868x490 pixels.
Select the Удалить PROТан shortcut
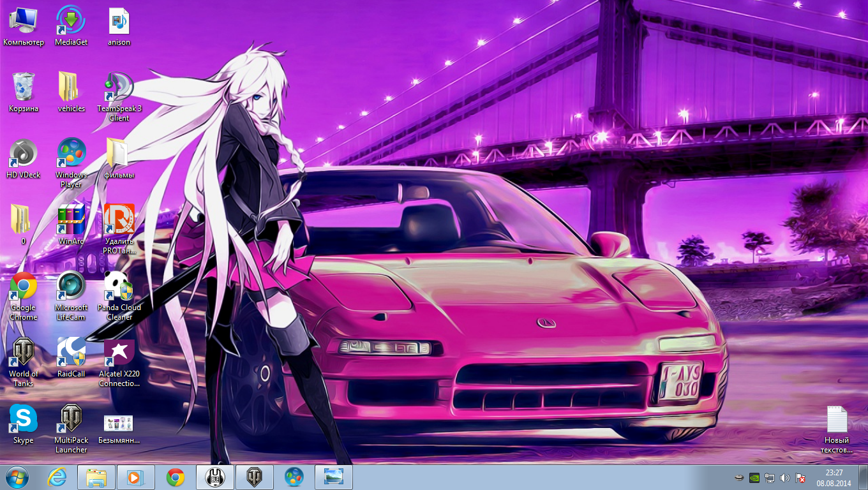point(119,229)
